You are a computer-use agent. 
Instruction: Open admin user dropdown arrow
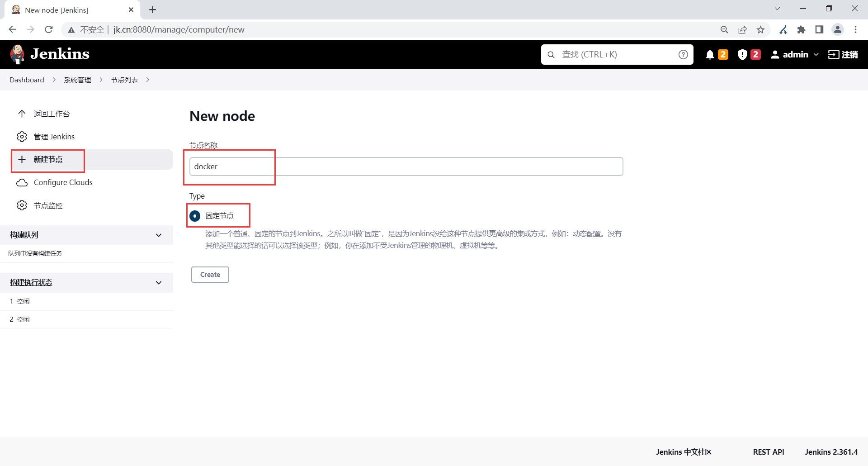816,55
